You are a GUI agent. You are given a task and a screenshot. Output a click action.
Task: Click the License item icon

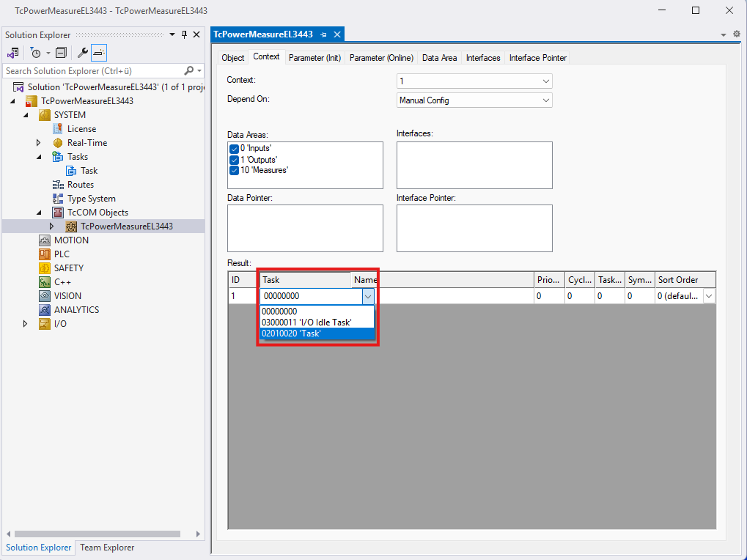coord(58,129)
